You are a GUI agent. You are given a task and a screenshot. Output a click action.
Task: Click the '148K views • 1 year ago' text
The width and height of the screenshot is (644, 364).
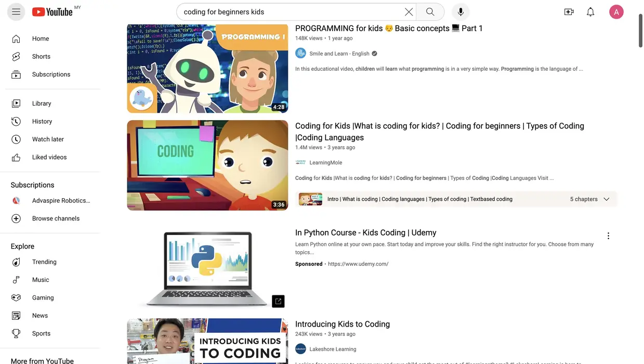click(x=324, y=38)
